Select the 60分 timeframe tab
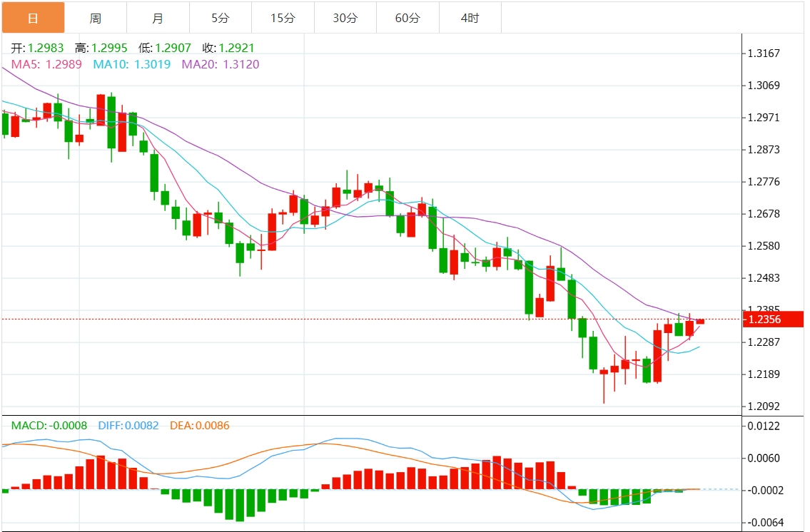Viewport: 810px width, 532px height. (x=407, y=18)
